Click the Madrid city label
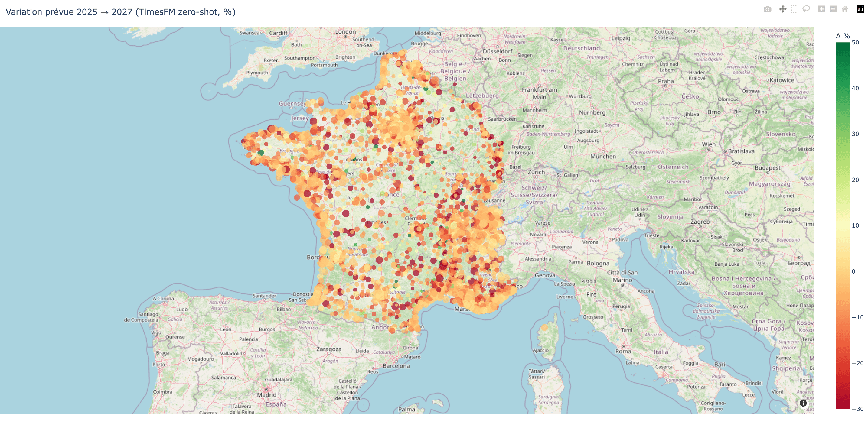 point(267,395)
